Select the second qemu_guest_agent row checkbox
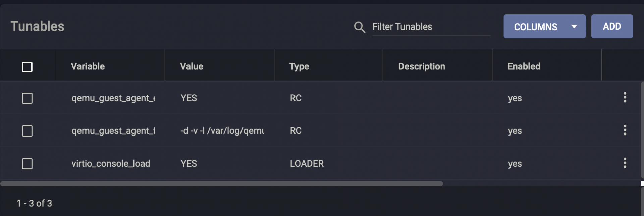This screenshot has width=644, height=216. pyautogui.click(x=27, y=131)
